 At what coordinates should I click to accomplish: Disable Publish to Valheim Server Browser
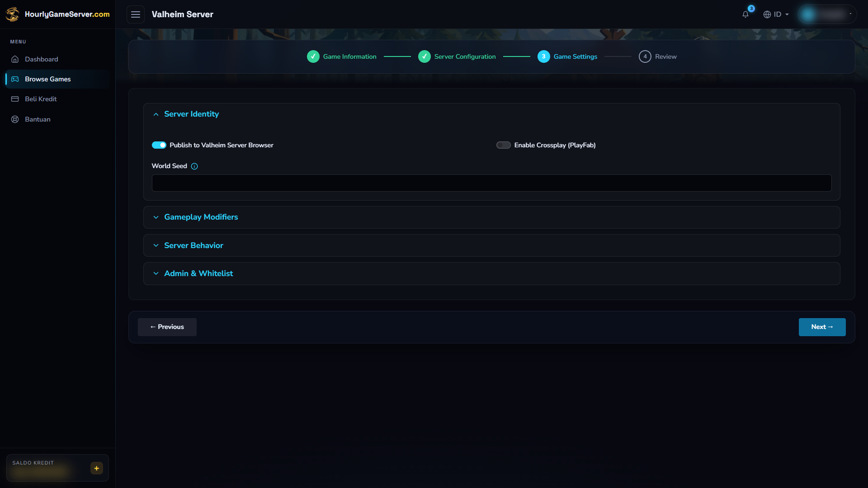click(159, 145)
